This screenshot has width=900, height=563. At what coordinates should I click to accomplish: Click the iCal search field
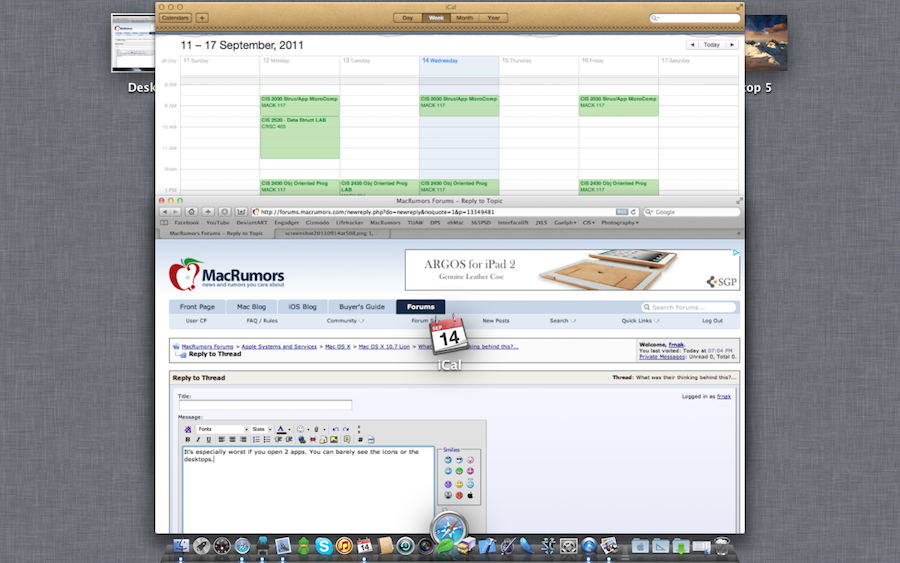(x=695, y=18)
